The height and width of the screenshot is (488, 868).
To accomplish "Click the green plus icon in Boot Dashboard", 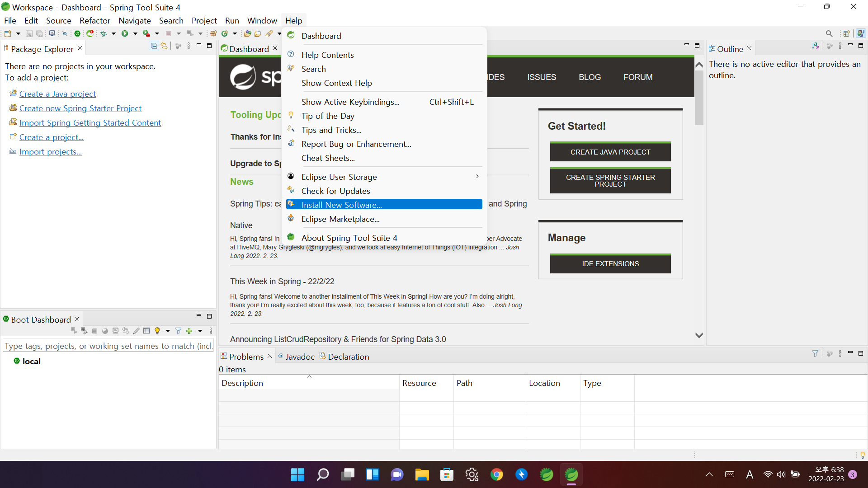I will point(189,331).
